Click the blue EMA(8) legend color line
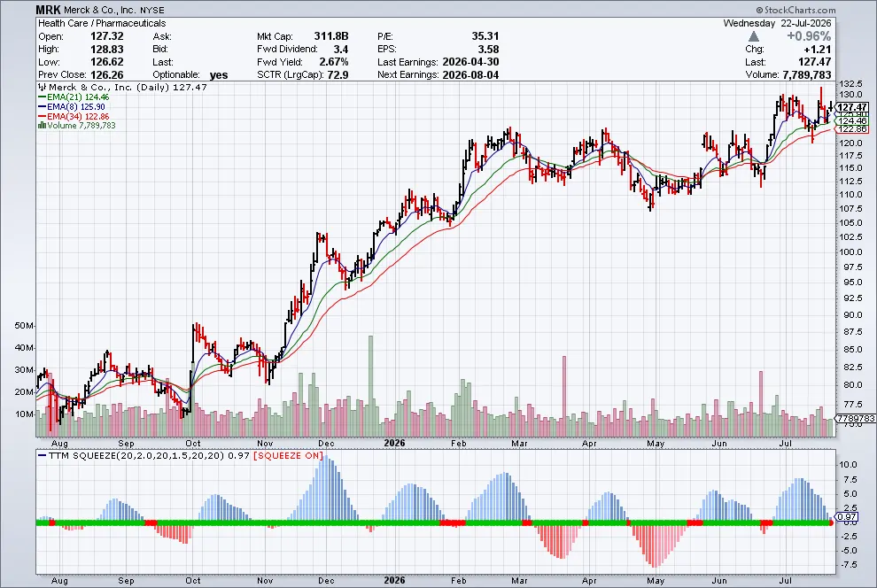This screenshot has width=877, height=588. (42, 106)
